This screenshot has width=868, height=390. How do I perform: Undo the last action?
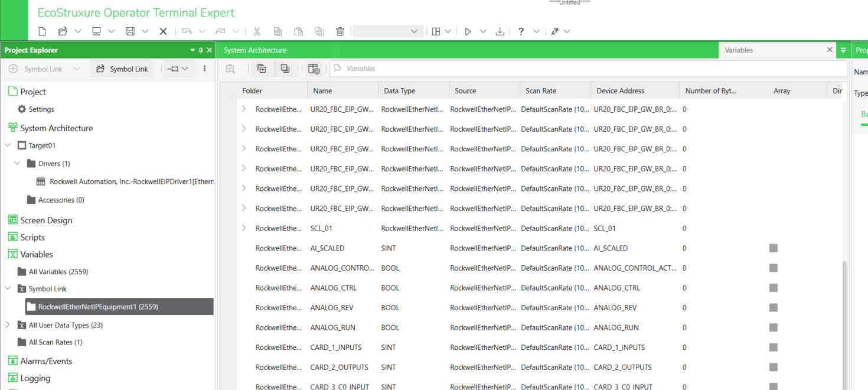pyautogui.click(x=187, y=31)
